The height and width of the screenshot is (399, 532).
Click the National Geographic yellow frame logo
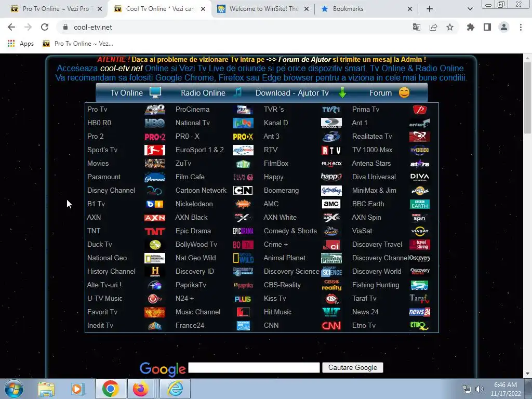pyautogui.click(x=155, y=258)
